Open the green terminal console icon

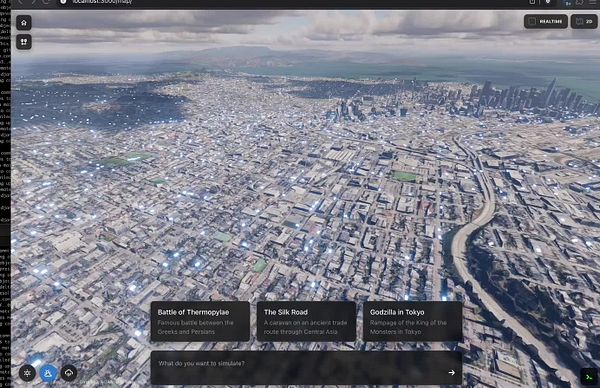pos(589,377)
